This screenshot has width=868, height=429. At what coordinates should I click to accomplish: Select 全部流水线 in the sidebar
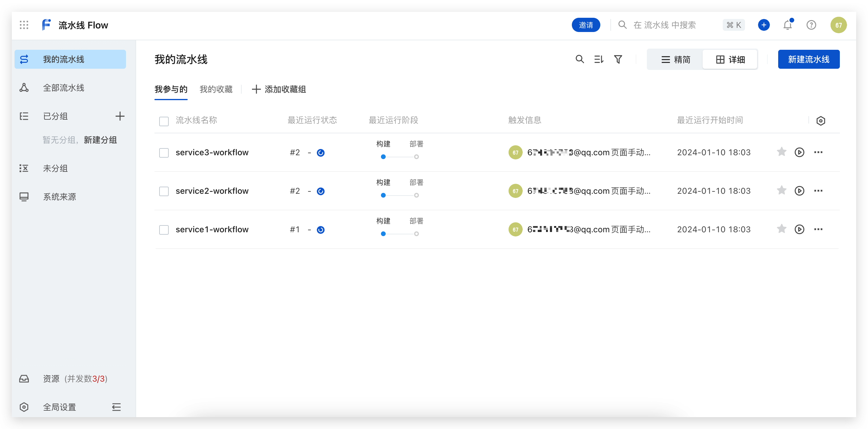[70, 88]
